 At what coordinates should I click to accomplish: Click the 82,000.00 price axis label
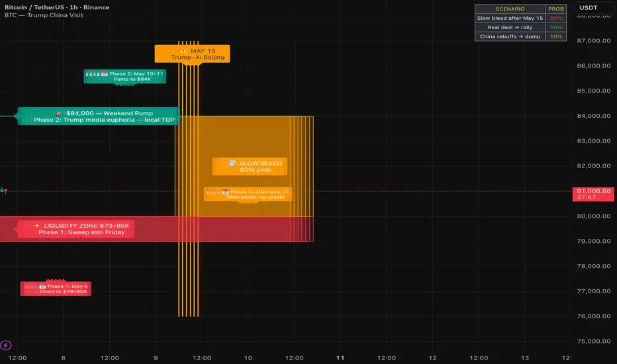593,165
